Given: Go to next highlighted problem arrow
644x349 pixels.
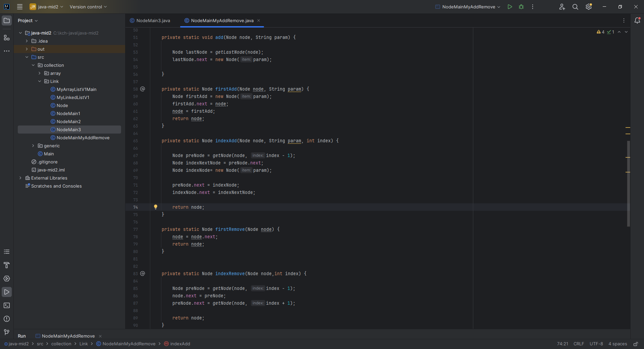Looking at the screenshot, I should 626,32.
